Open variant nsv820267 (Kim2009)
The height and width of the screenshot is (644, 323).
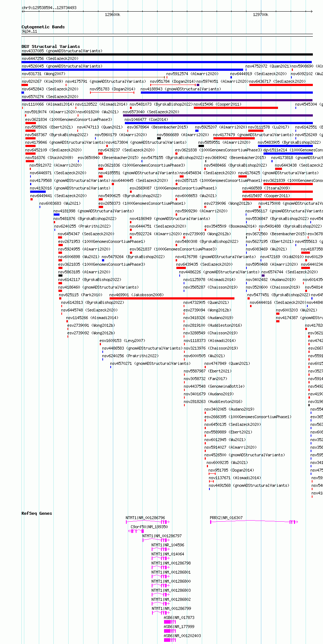(42, 81)
